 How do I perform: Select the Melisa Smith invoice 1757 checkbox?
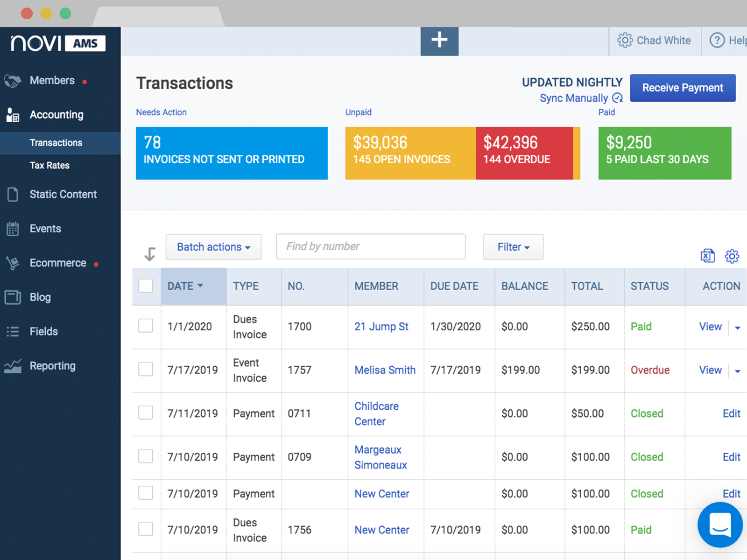click(146, 369)
